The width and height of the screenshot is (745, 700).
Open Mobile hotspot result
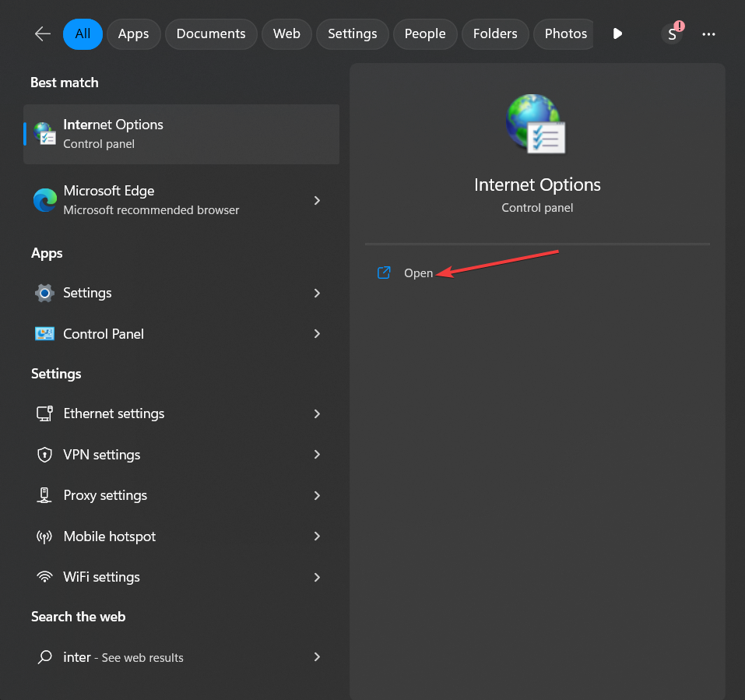pyautogui.click(x=181, y=536)
